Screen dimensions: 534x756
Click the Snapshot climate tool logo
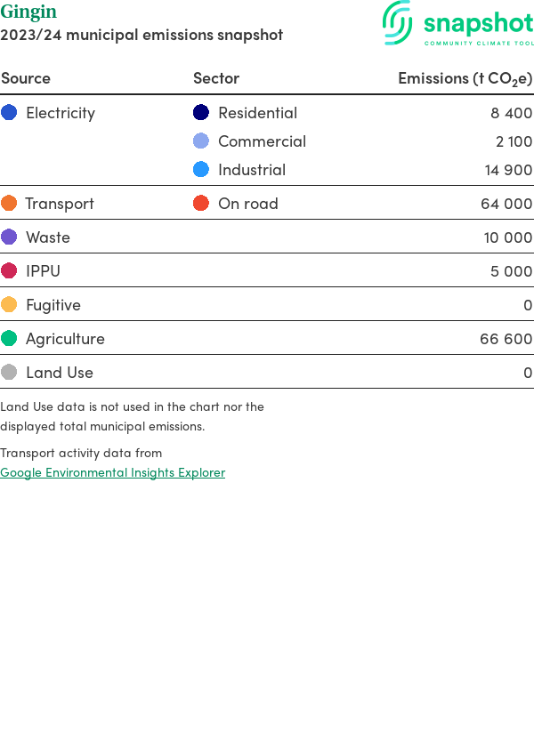(457, 23)
